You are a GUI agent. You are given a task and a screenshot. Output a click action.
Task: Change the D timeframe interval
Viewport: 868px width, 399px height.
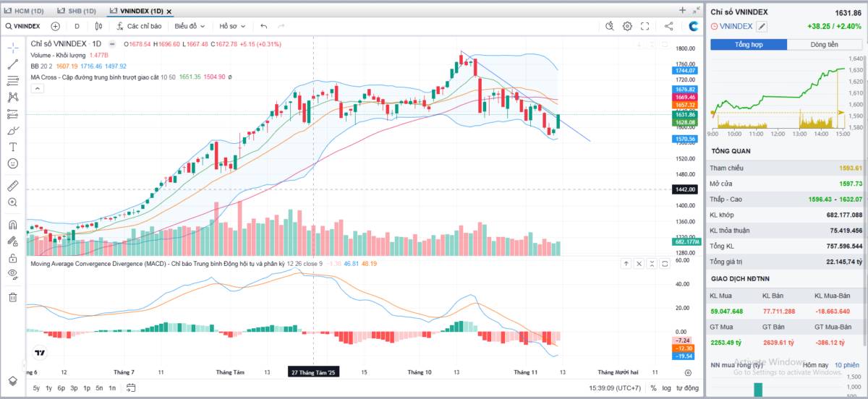click(x=77, y=26)
